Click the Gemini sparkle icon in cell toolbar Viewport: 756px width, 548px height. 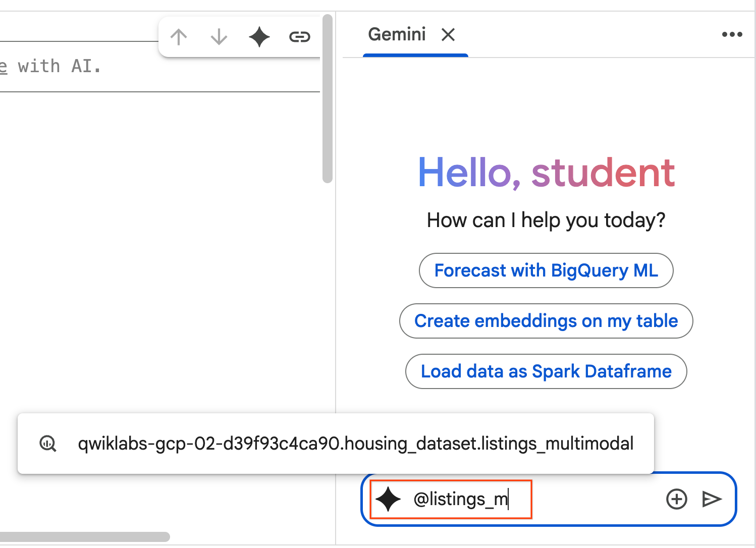pos(259,37)
